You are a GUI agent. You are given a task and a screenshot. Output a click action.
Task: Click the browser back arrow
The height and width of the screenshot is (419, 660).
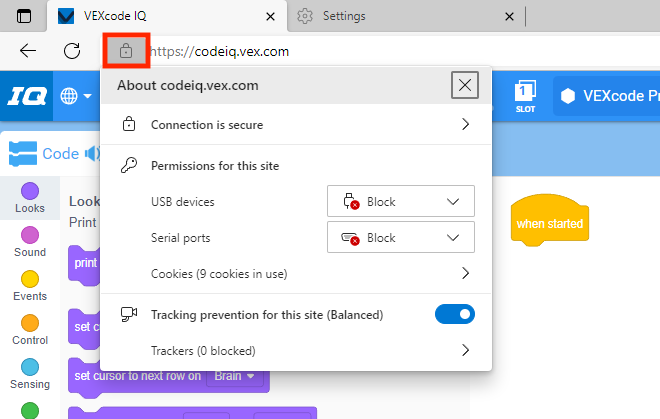tap(28, 51)
